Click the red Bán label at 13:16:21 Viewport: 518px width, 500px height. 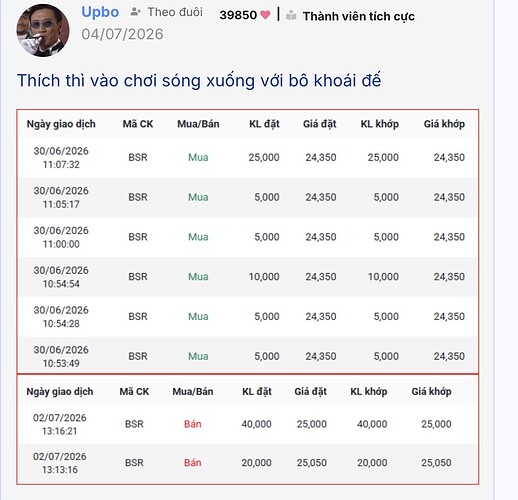[193, 424]
